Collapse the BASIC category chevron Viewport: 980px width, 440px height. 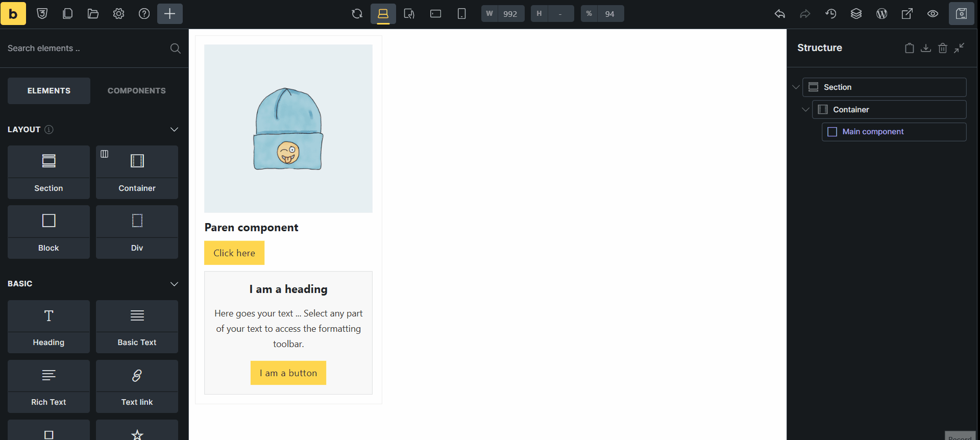[174, 284]
